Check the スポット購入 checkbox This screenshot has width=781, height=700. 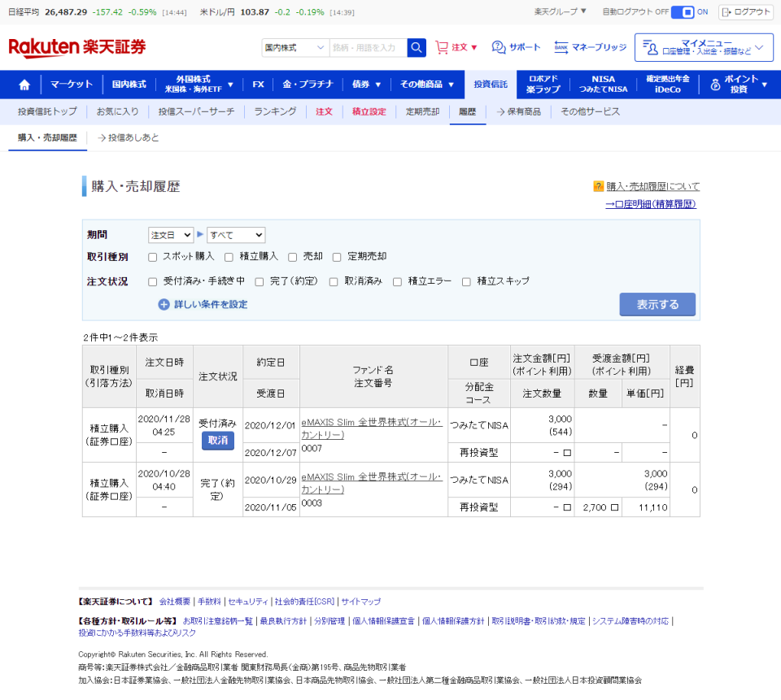click(152, 257)
